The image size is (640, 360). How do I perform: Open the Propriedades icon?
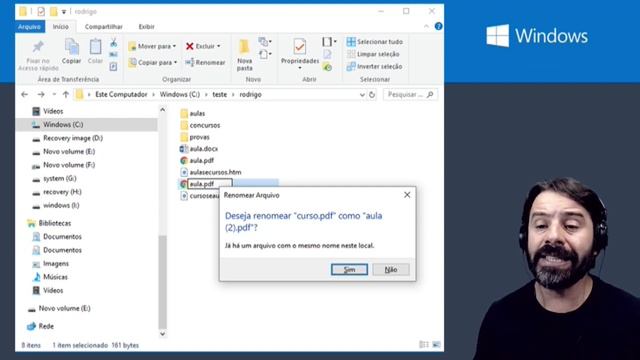click(300, 47)
